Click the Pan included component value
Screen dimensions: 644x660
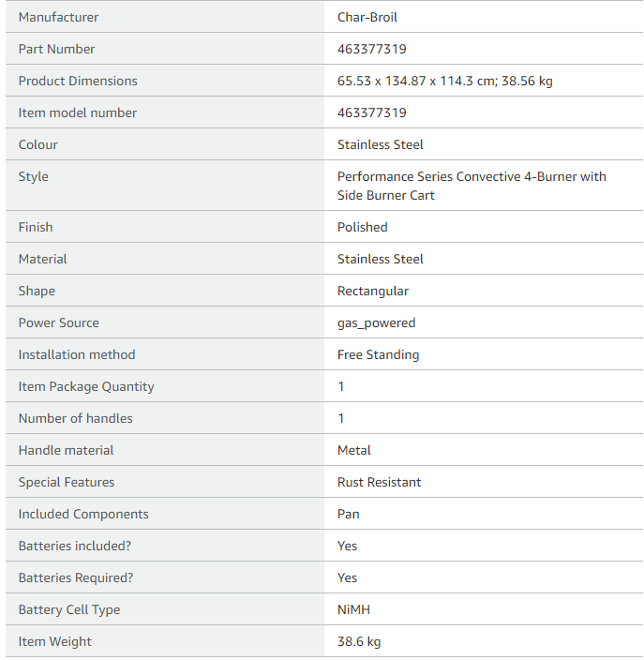(x=348, y=514)
